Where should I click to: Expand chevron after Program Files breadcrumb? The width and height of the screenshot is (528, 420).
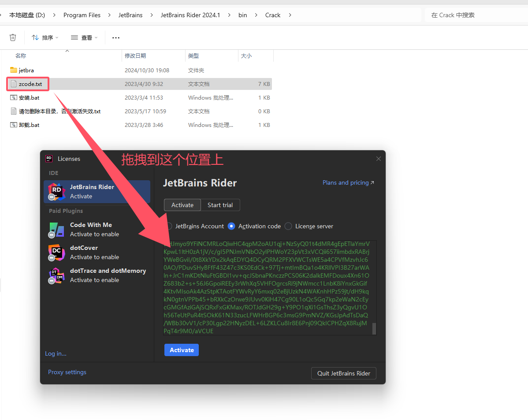[109, 15]
